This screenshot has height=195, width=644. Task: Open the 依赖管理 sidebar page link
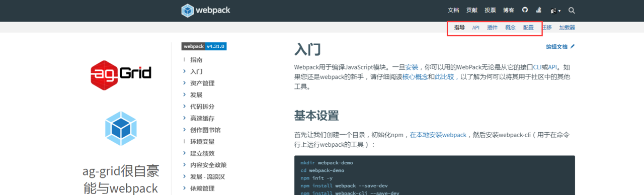[x=202, y=188]
